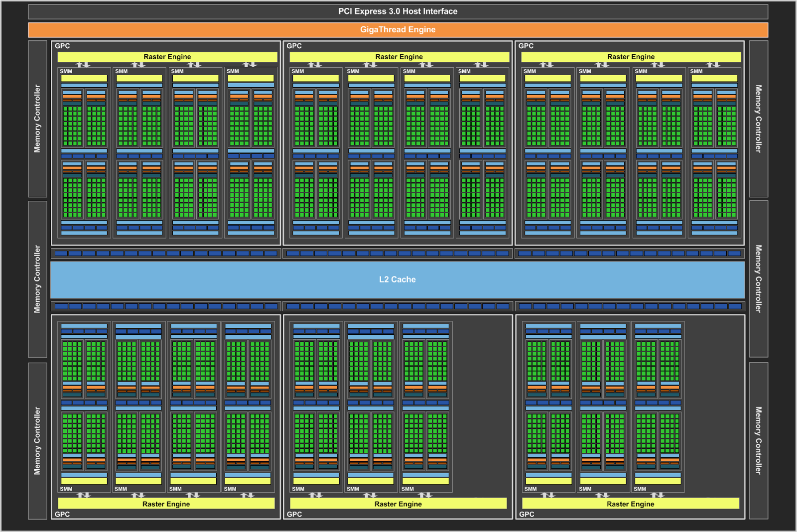
Task: Click arrows icon above first top-left SMM
Action: click(83, 65)
